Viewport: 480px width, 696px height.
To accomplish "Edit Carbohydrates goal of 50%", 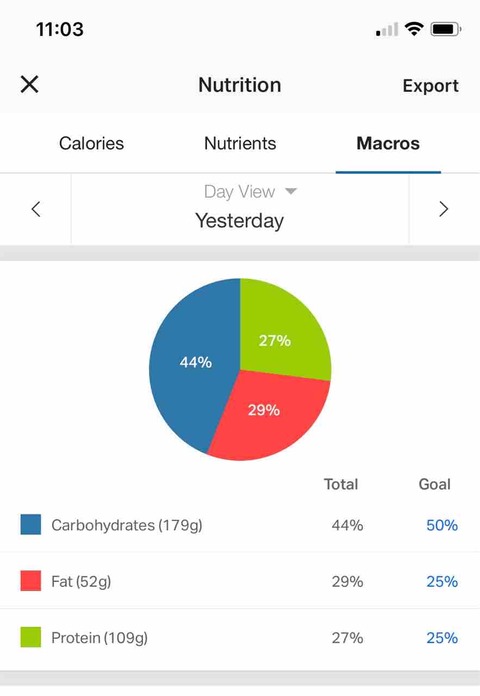I will [442, 525].
